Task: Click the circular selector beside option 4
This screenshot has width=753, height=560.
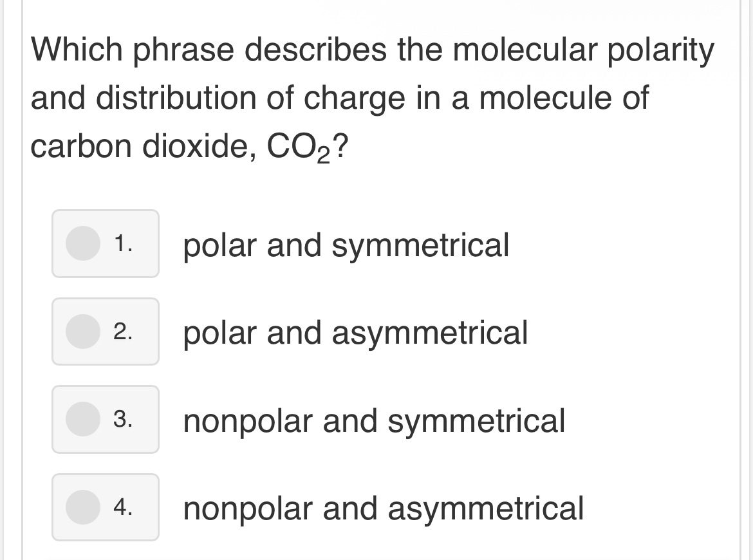Action: pyautogui.click(x=83, y=507)
